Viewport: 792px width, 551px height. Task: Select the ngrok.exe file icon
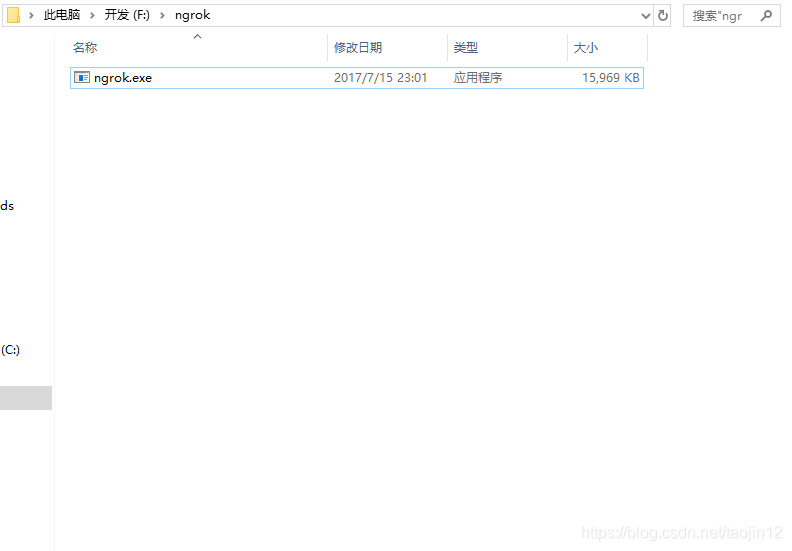click(81, 77)
